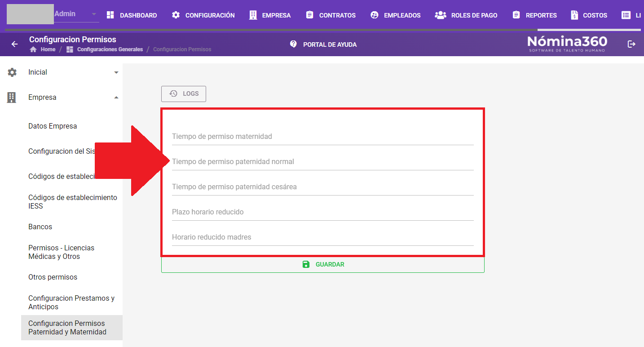The width and height of the screenshot is (644, 347).
Task: Click the Empleados face icon
Action: click(375, 15)
